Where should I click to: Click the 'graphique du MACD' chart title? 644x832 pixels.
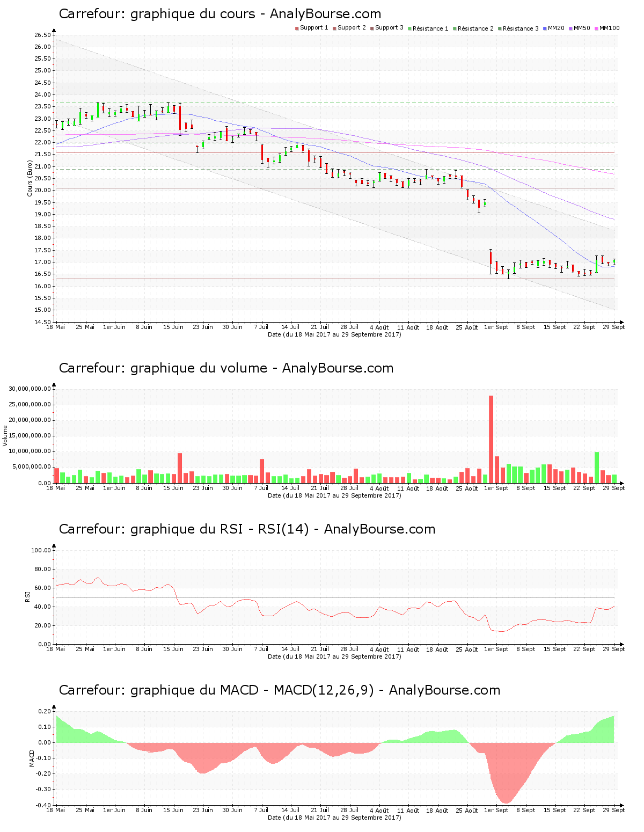pyautogui.click(x=280, y=690)
